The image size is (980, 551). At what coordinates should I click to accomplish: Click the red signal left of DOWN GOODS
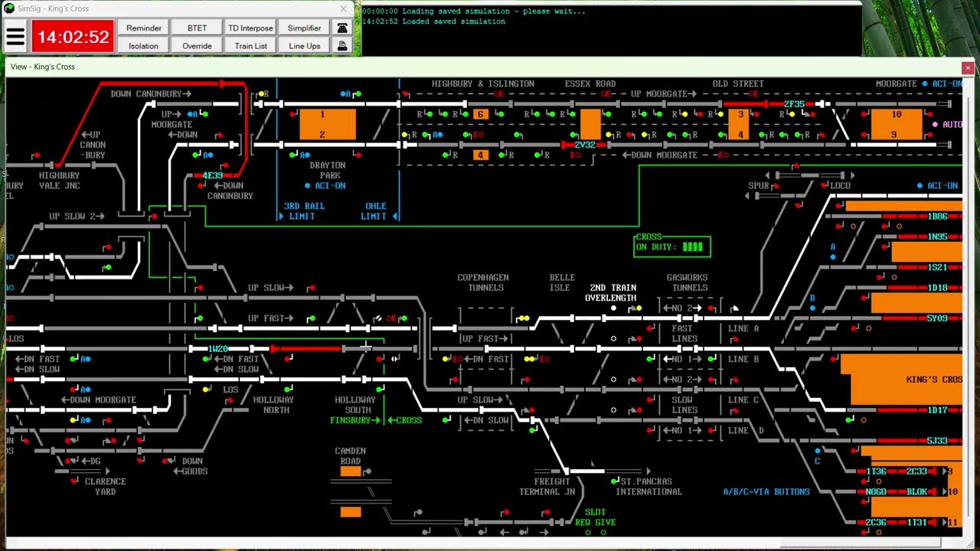[166, 461]
